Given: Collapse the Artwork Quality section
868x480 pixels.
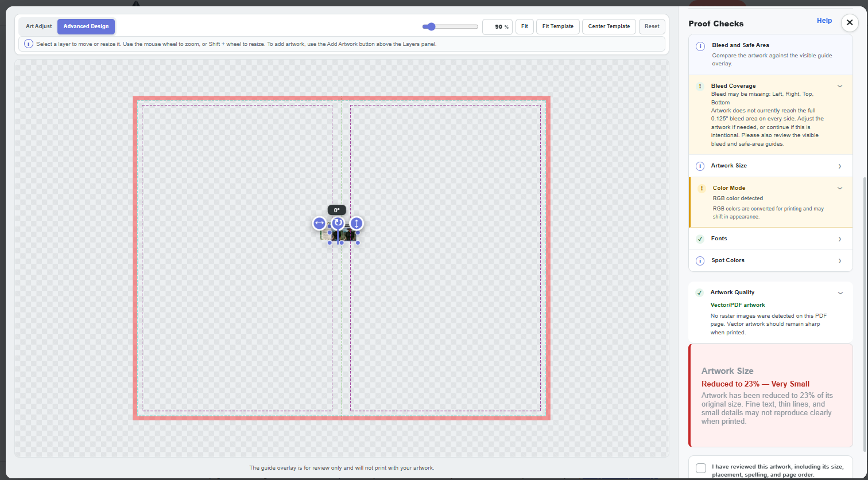Looking at the screenshot, I should tap(840, 292).
